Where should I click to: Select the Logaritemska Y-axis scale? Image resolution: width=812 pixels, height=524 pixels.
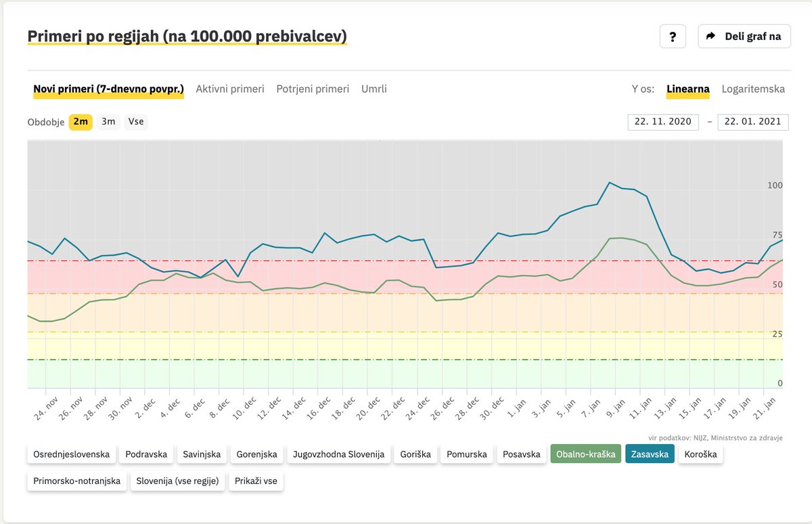[x=753, y=89]
